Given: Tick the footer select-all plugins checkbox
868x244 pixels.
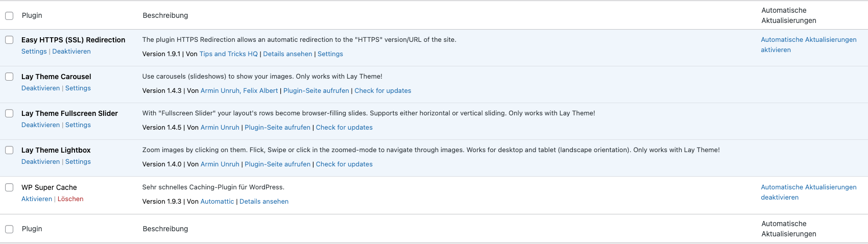Looking at the screenshot, I should 9,229.
